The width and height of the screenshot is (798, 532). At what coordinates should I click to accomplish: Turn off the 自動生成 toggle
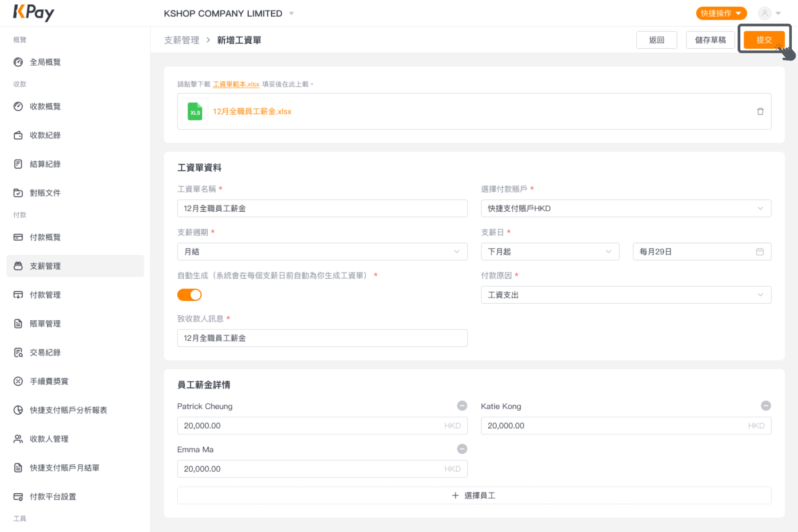tap(189, 295)
